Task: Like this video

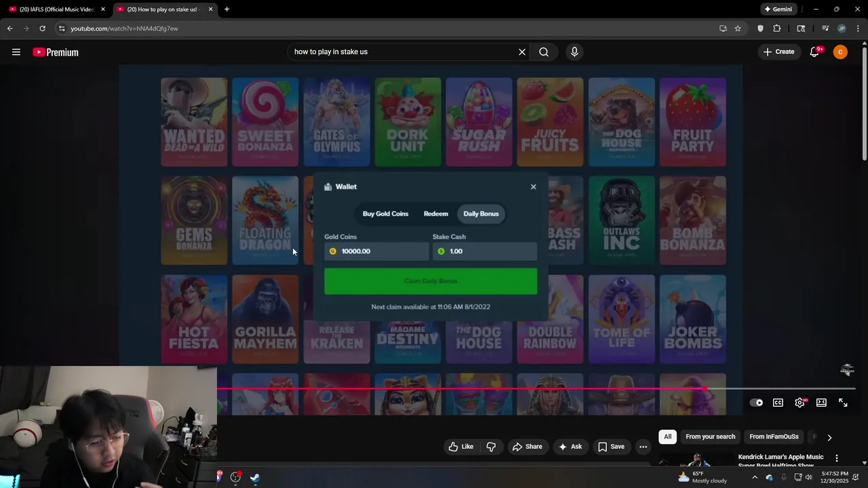Action: click(x=461, y=447)
